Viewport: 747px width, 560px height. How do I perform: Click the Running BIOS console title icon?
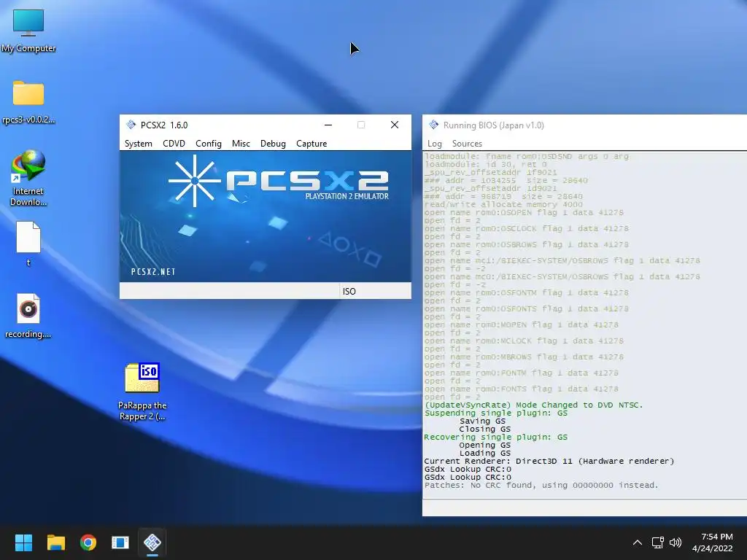(x=433, y=125)
